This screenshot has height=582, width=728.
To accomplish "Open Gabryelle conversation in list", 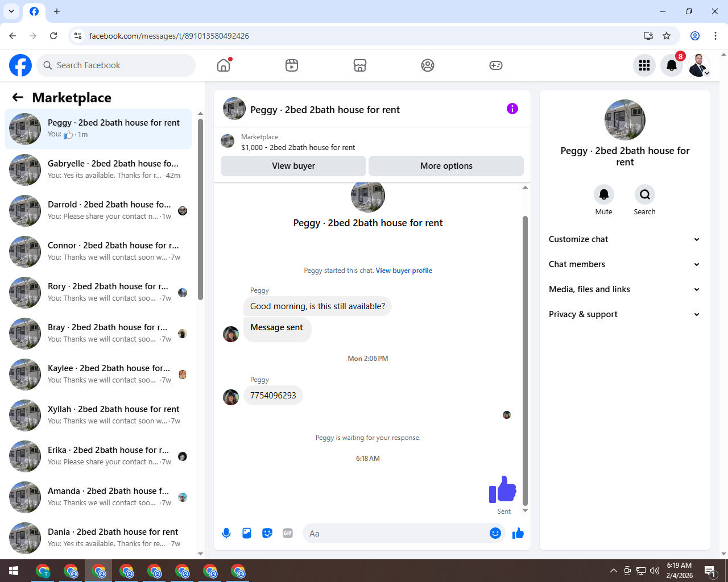I will pos(98,170).
